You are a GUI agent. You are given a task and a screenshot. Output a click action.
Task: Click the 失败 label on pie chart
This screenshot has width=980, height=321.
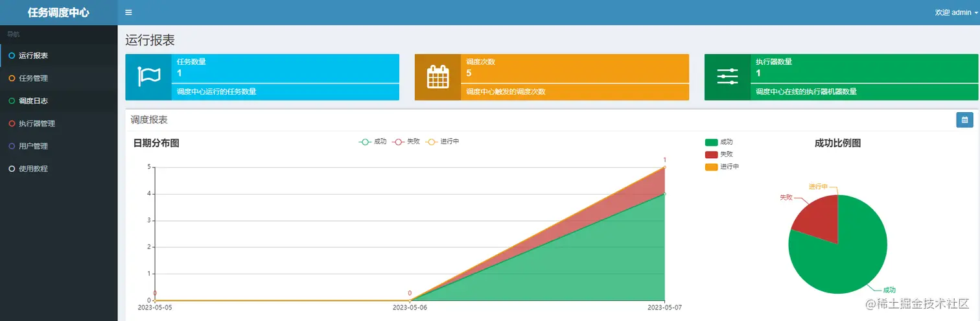pos(786,196)
